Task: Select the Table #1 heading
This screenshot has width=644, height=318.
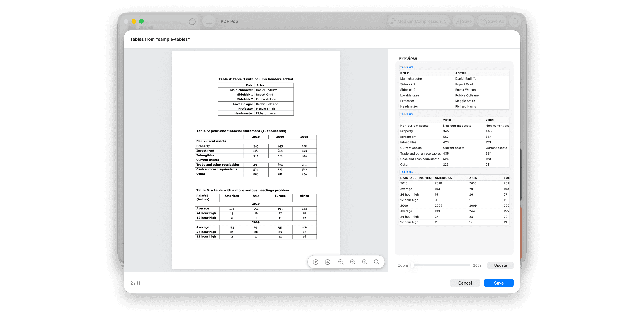Action: pos(406,67)
